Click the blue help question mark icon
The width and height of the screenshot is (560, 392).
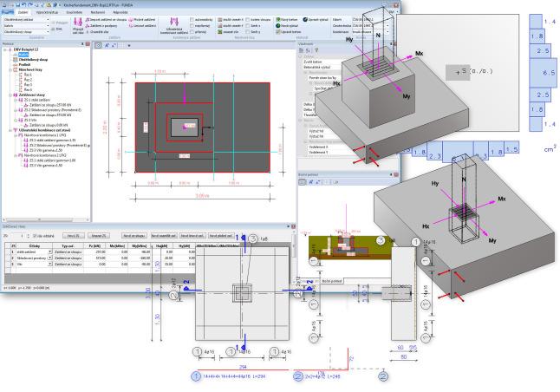click(55, 5)
